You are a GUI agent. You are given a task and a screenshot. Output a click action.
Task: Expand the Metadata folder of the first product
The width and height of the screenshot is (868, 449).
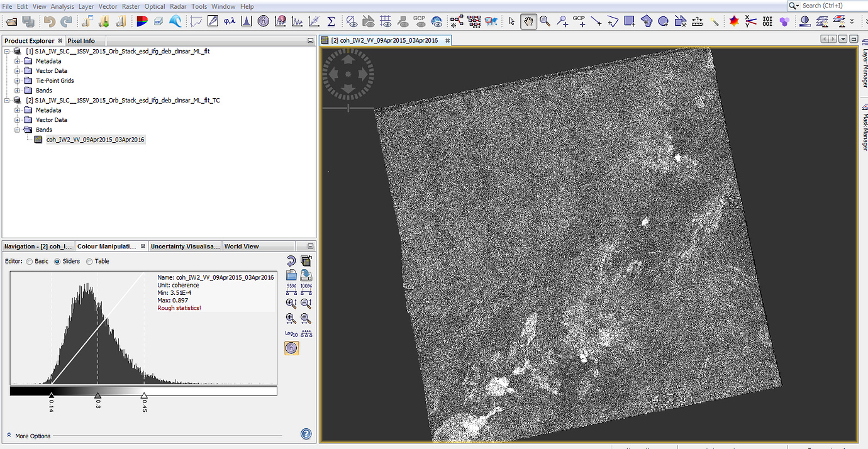(16, 61)
